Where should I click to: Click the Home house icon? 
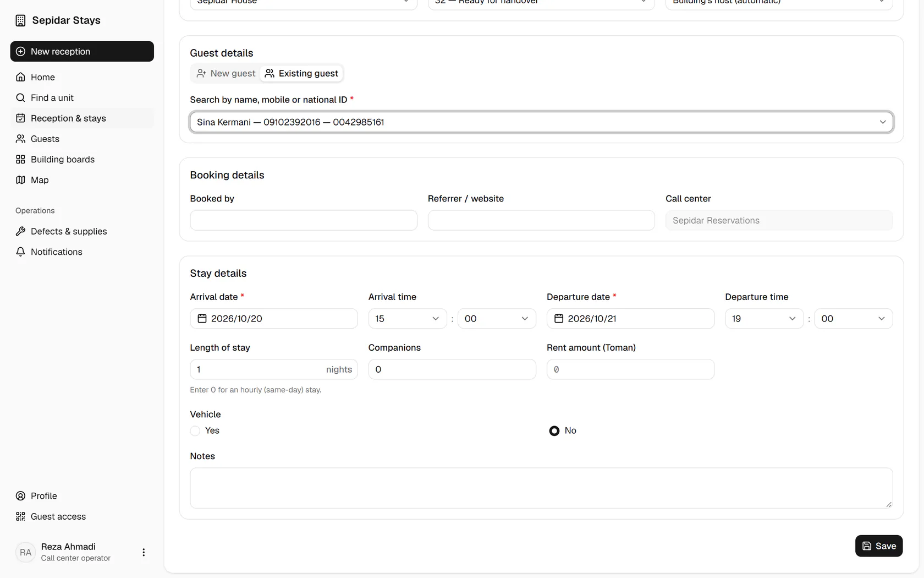tap(20, 77)
